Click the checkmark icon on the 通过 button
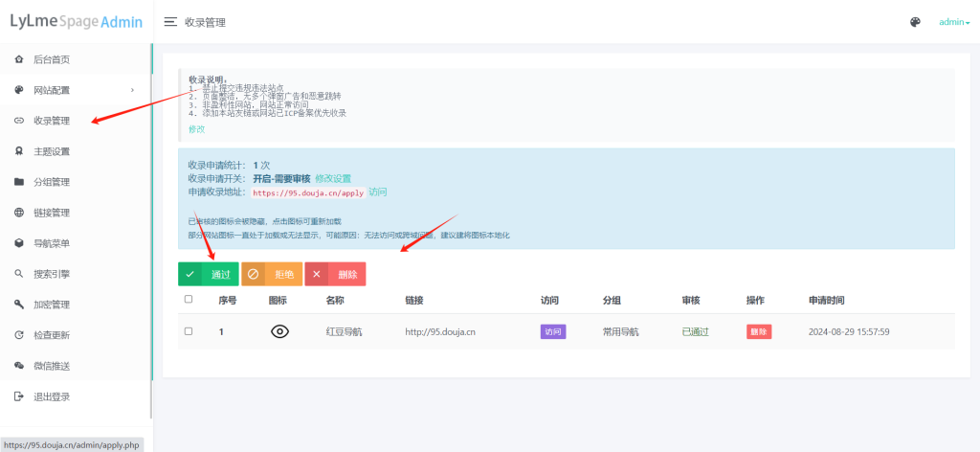The width and height of the screenshot is (980, 452). pyautogui.click(x=190, y=274)
